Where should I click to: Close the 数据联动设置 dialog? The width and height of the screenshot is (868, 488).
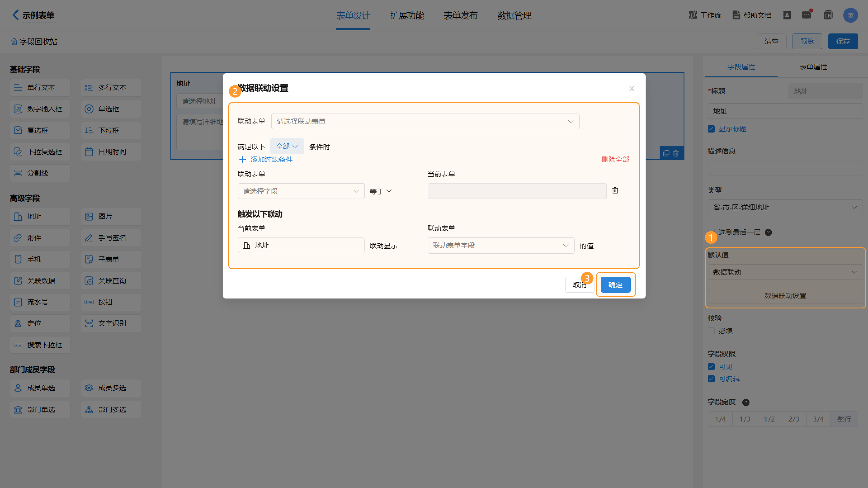(632, 89)
